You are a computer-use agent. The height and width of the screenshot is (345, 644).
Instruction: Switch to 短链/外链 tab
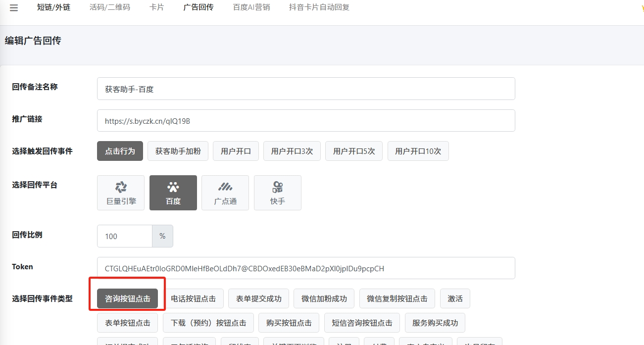[x=54, y=8]
